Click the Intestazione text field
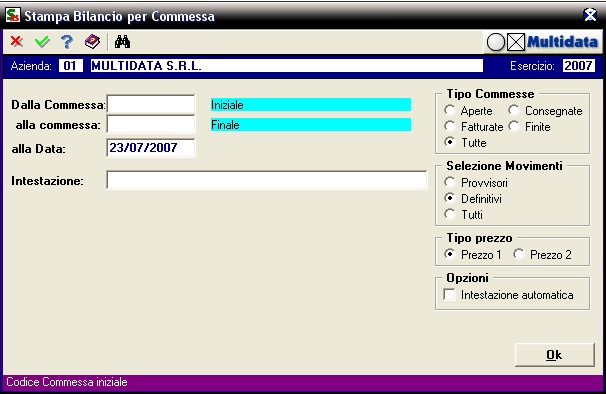 pyautogui.click(x=267, y=180)
